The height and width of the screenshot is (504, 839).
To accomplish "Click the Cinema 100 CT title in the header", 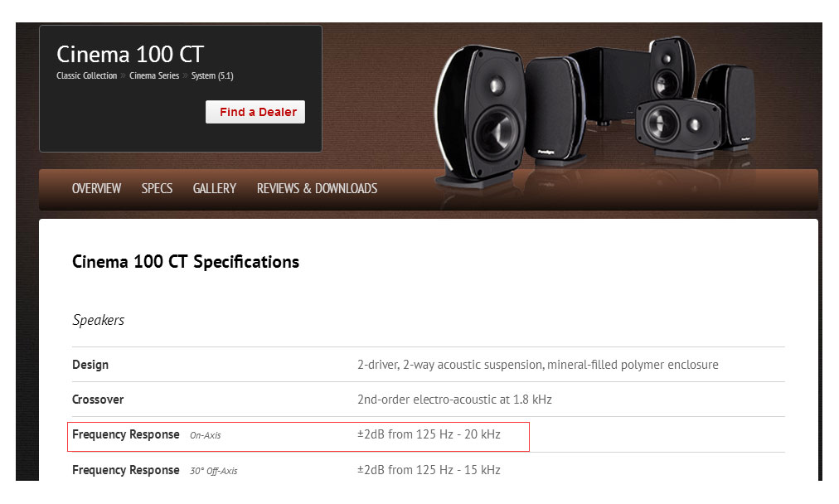I will [130, 55].
